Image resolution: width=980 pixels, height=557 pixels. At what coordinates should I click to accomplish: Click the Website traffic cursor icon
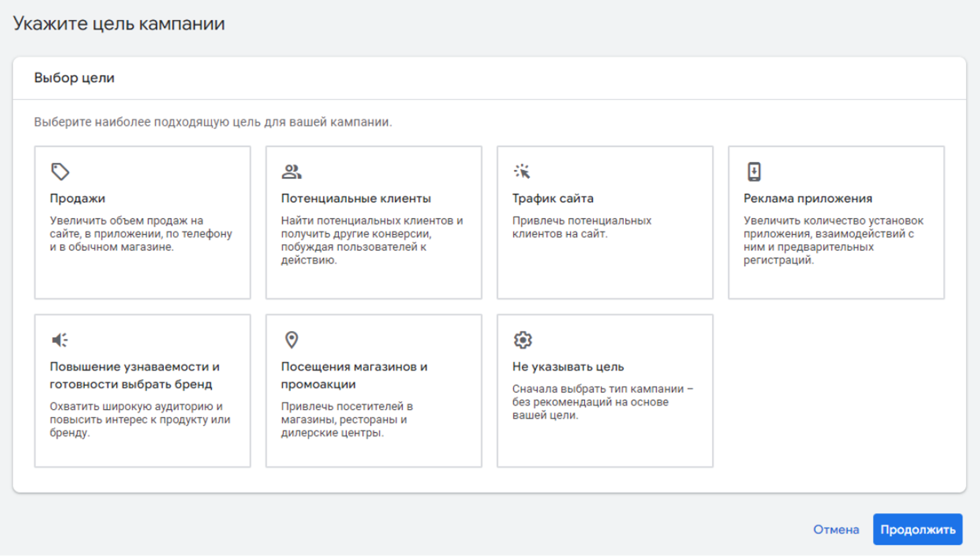522,172
